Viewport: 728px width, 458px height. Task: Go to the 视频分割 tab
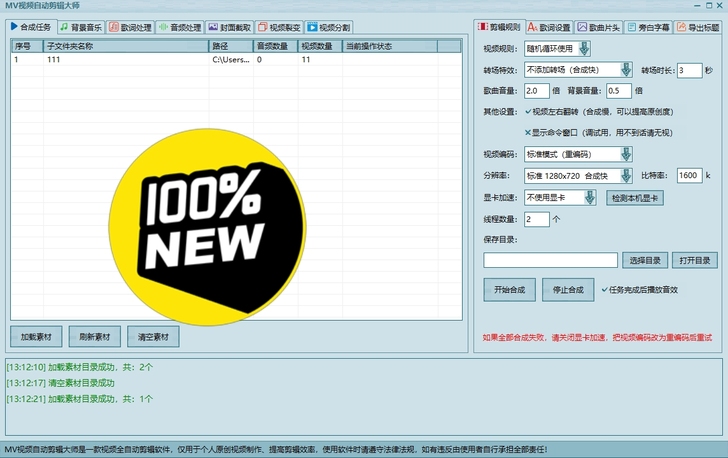pyautogui.click(x=328, y=27)
